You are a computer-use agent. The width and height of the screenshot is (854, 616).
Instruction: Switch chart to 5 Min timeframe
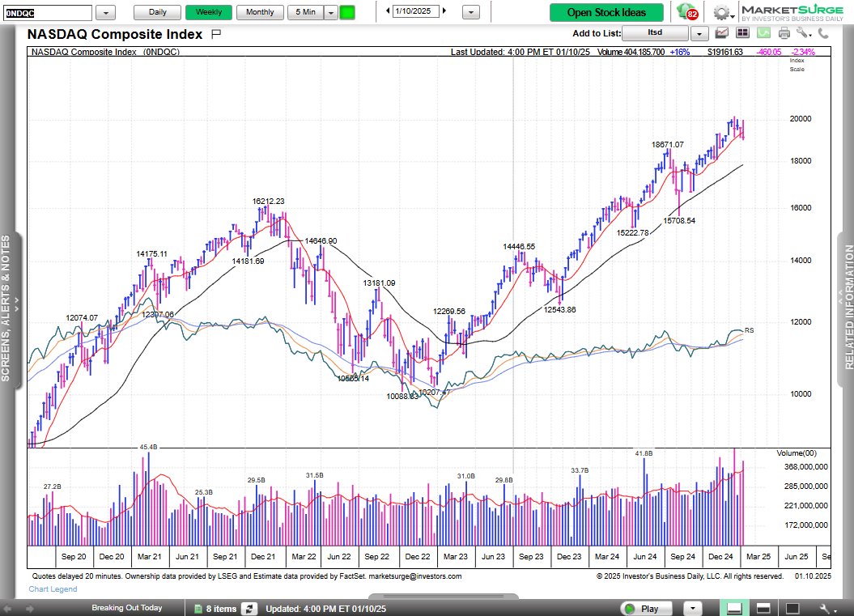pyautogui.click(x=305, y=12)
